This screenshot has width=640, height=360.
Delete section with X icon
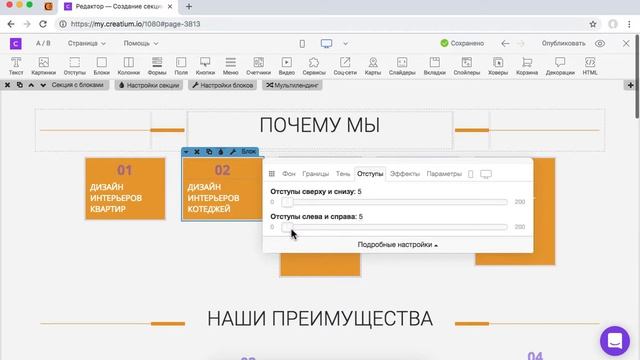[7, 85]
